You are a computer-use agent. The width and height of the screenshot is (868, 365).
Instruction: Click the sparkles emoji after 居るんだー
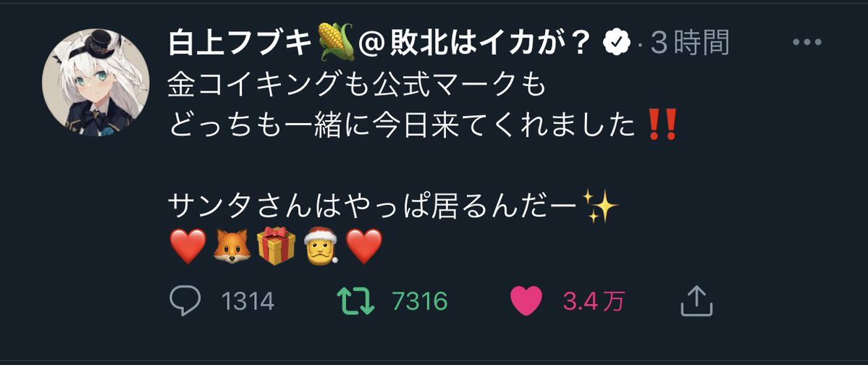point(601,206)
